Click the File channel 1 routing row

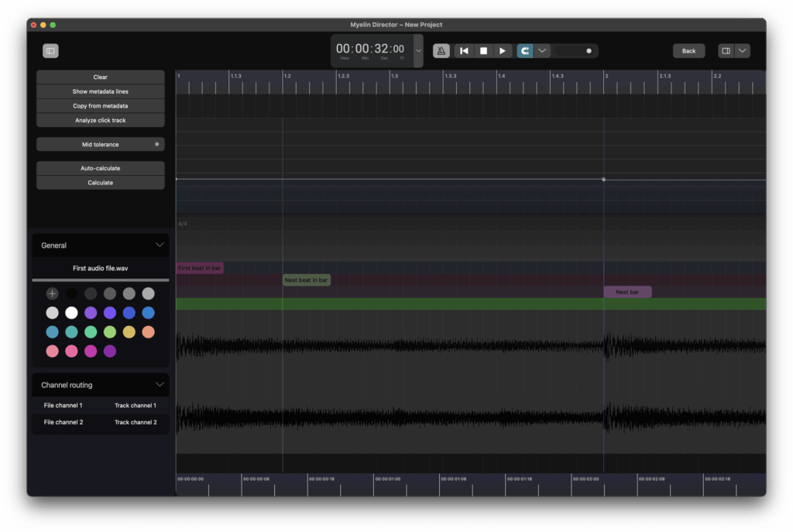coord(63,406)
